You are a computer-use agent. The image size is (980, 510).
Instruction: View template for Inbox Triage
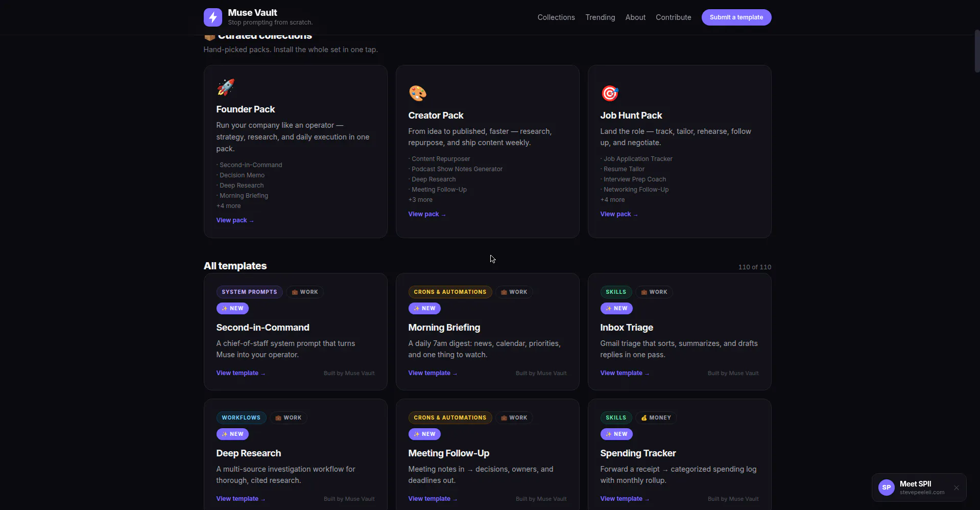tap(625, 373)
